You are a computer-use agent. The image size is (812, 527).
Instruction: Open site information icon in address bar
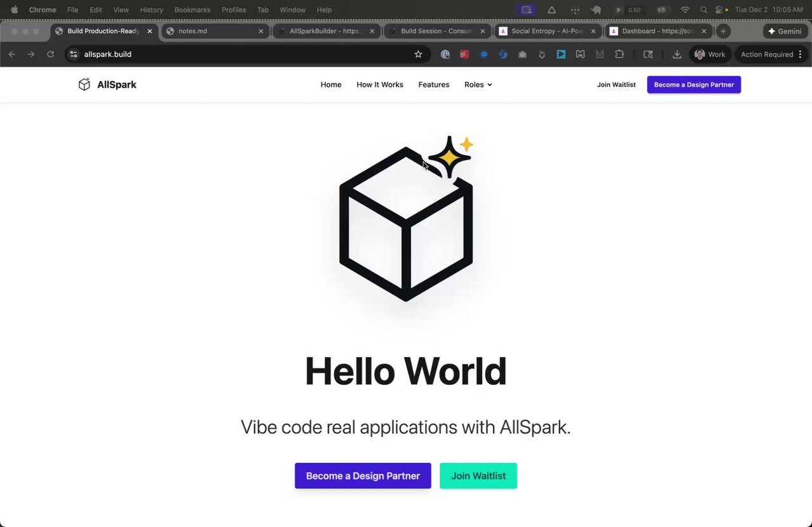tap(74, 55)
